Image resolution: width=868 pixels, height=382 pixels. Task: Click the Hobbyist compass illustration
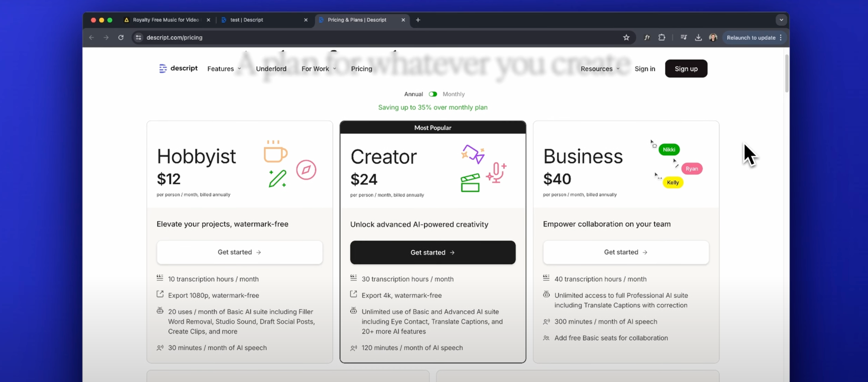[x=306, y=170]
